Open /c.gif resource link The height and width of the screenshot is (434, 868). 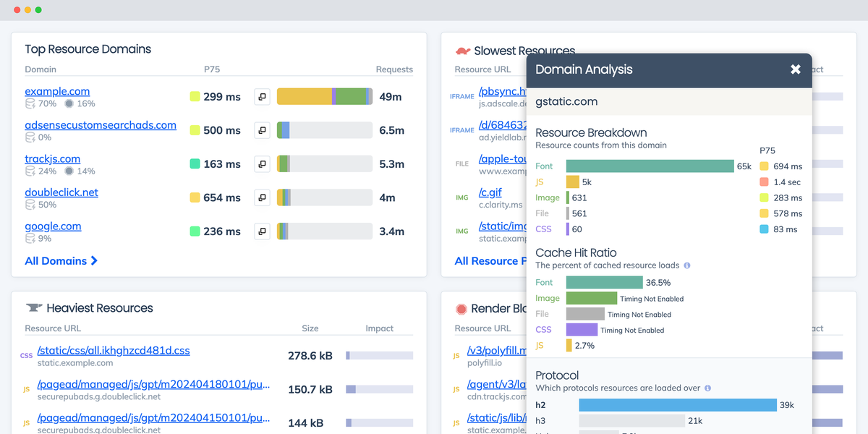[x=490, y=193]
